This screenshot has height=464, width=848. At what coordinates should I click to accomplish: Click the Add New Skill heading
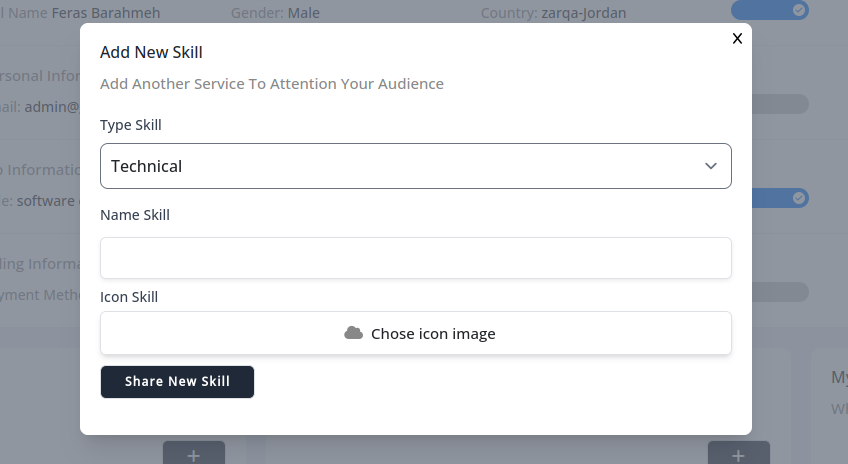point(151,52)
